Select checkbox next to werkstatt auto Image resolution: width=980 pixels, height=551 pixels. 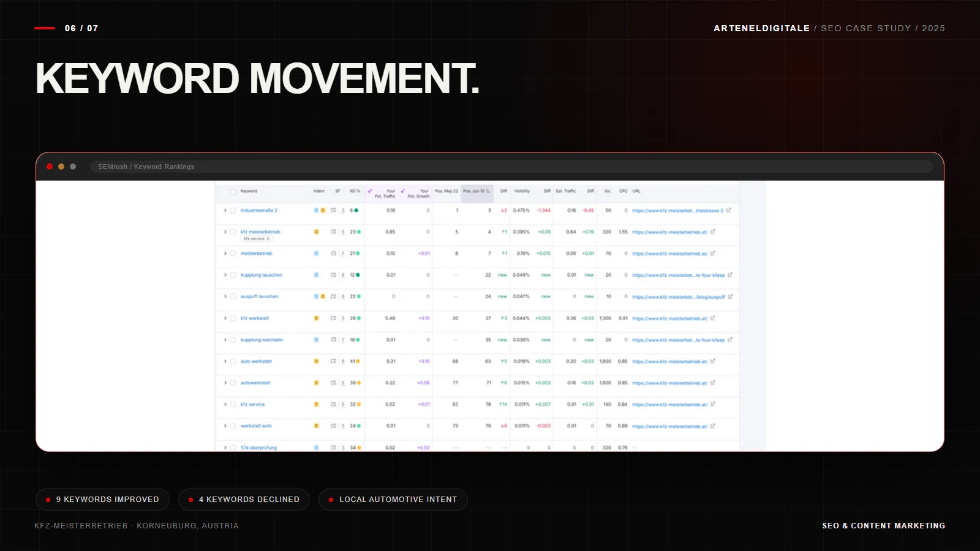tap(233, 426)
